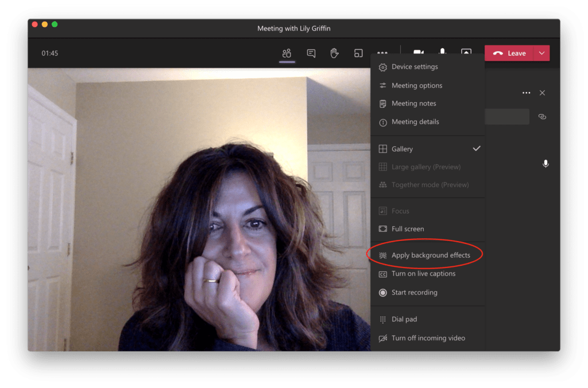Start recording the meeting
Viewport: 588px width, 388px height.
click(x=427, y=292)
